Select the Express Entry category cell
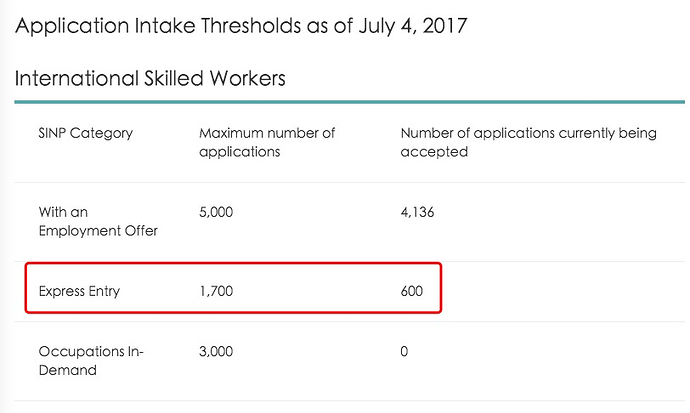This screenshot has width=690, height=413. (x=84, y=291)
